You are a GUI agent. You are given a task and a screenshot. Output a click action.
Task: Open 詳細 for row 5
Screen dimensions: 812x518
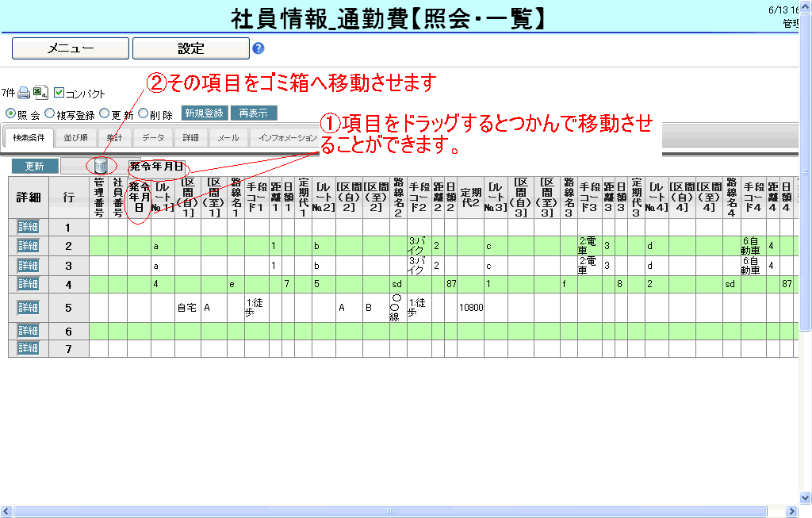(x=28, y=307)
